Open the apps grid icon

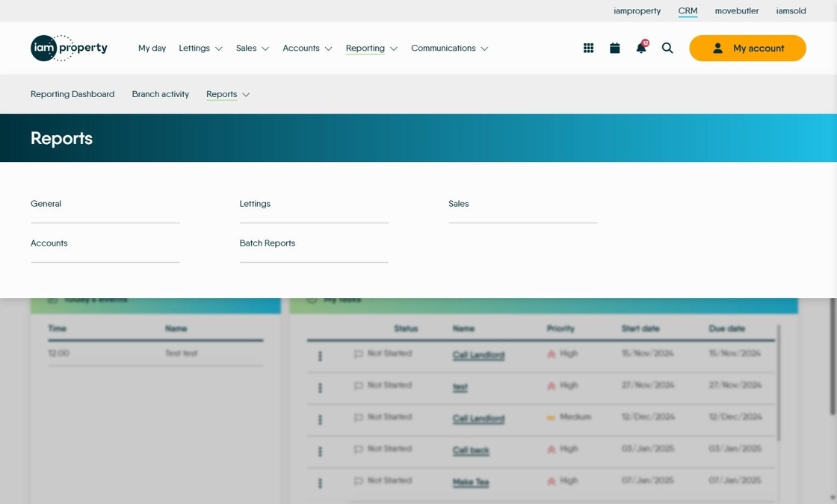coord(588,48)
